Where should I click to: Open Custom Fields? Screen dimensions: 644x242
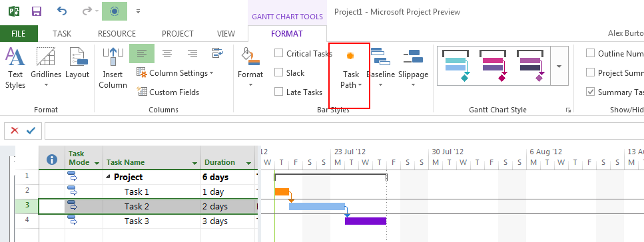[168, 92]
